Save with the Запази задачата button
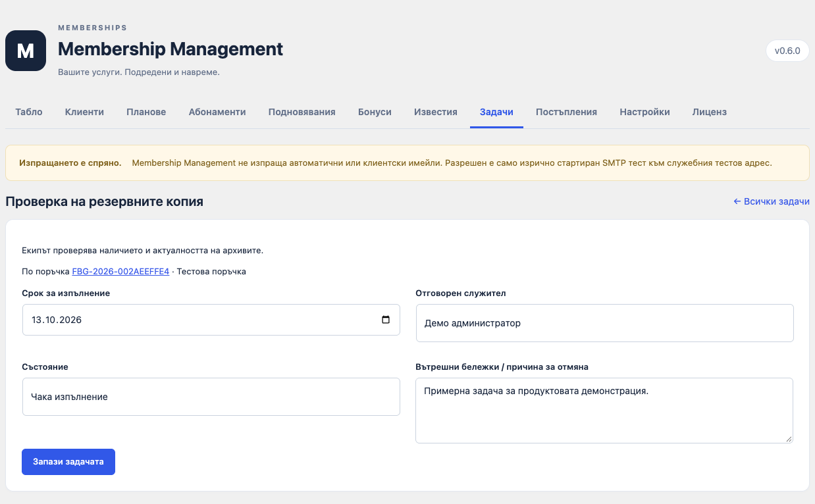815x504 pixels. click(x=68, y=462)
